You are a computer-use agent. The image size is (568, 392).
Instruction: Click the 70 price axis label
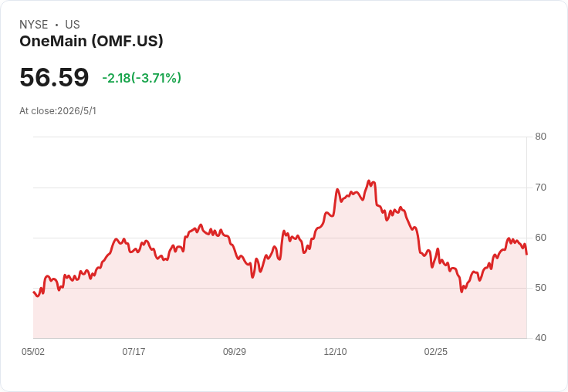(541, 188)
